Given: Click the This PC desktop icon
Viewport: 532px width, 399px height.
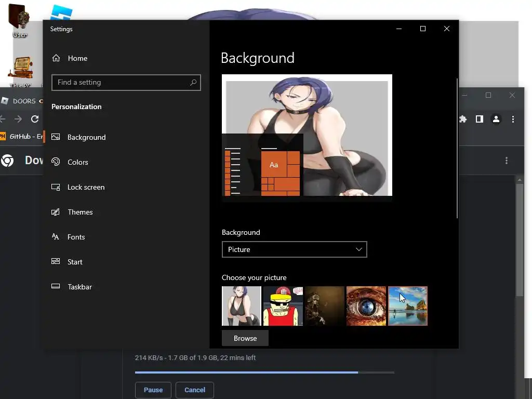Looking at the screenshot, I should click(20, 72).
